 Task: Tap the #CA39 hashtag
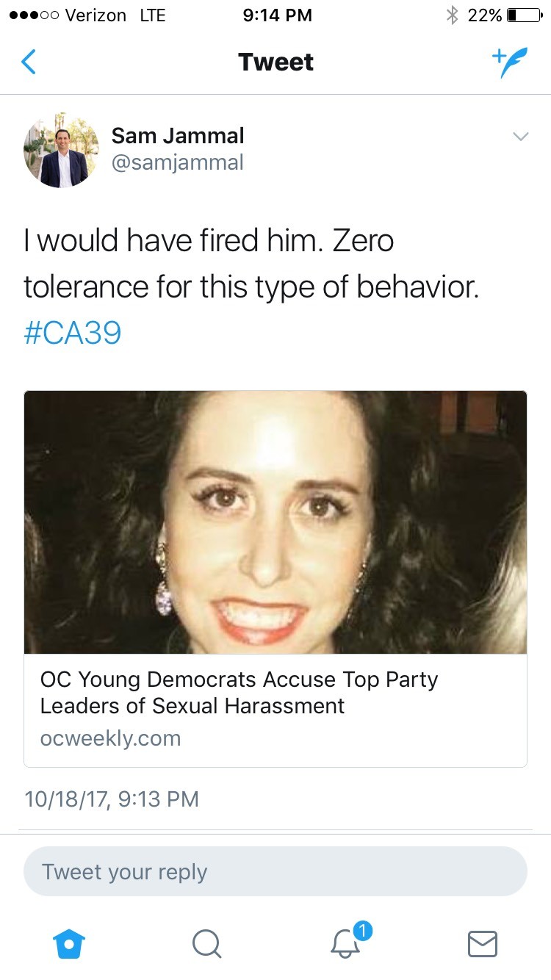[x=72, y=333]
